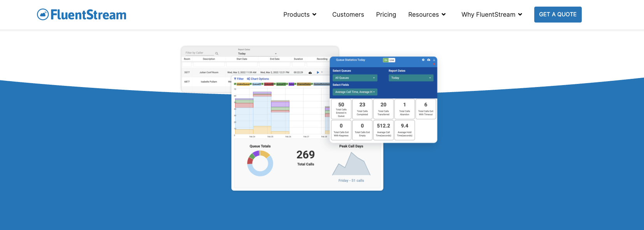The image size is (644, 230).
Task: Click the Queue Statistics pin icon
Action: click(x=434, y=60)
